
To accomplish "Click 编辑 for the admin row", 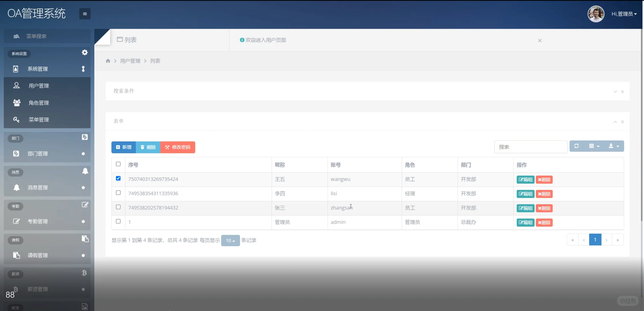I will tap(525, 222).
